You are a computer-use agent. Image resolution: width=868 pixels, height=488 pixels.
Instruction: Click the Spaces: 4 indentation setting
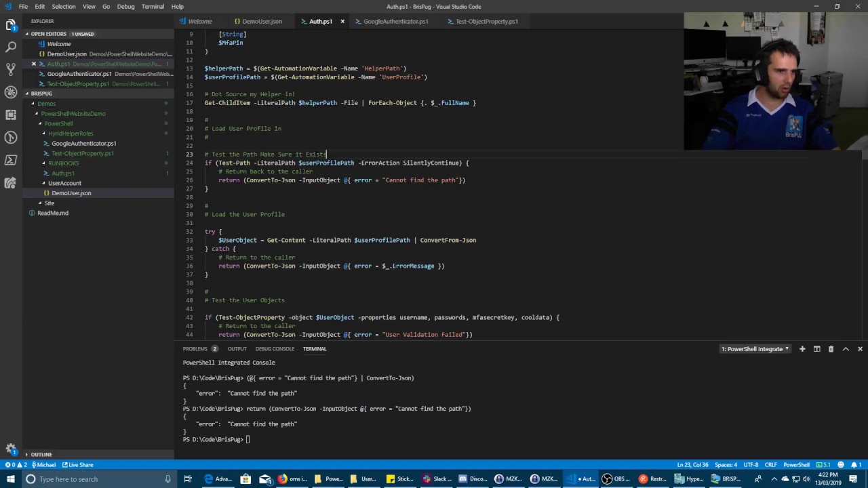tap(726, 465)
